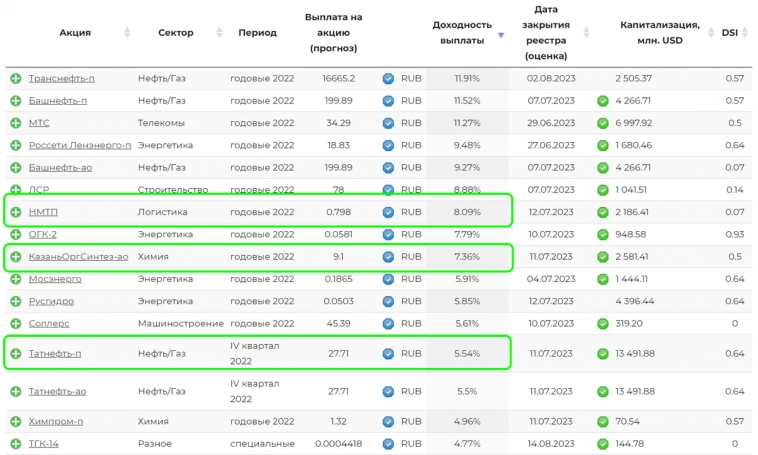Click the Период column header
The image size is (758, 455).
point(257,32)
